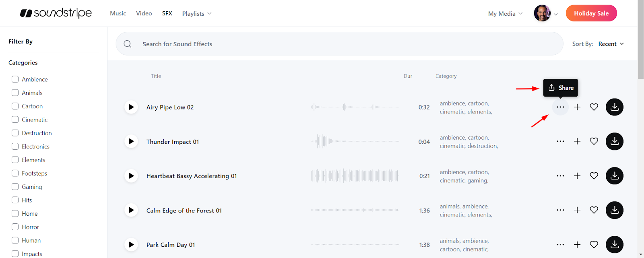
Task: Click the Holiday Sale button
Action: click(x=591, y=13)
